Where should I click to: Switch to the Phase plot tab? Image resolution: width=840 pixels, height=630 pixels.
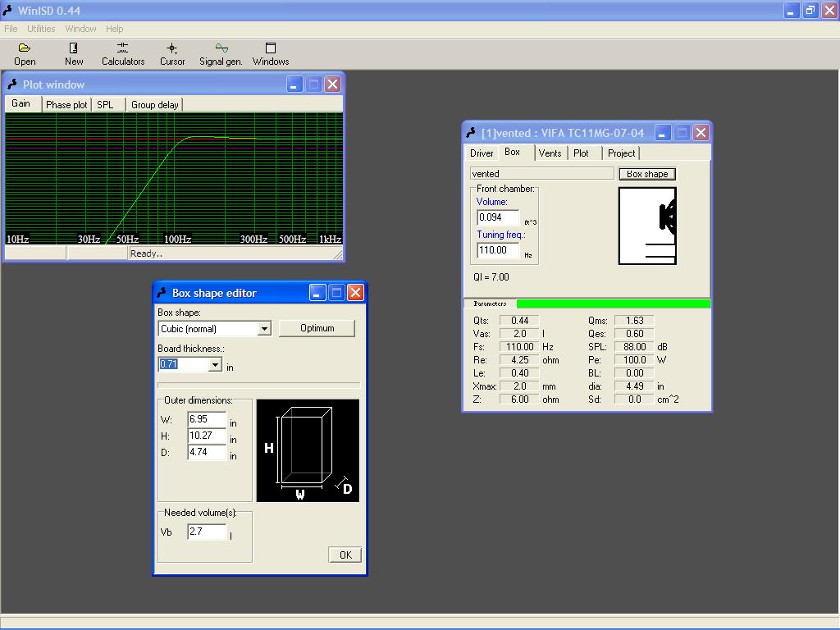click(x=66, y=105)
